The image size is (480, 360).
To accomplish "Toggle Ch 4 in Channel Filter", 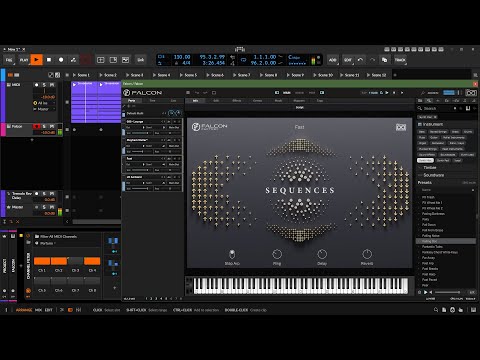I will [92, 261].
